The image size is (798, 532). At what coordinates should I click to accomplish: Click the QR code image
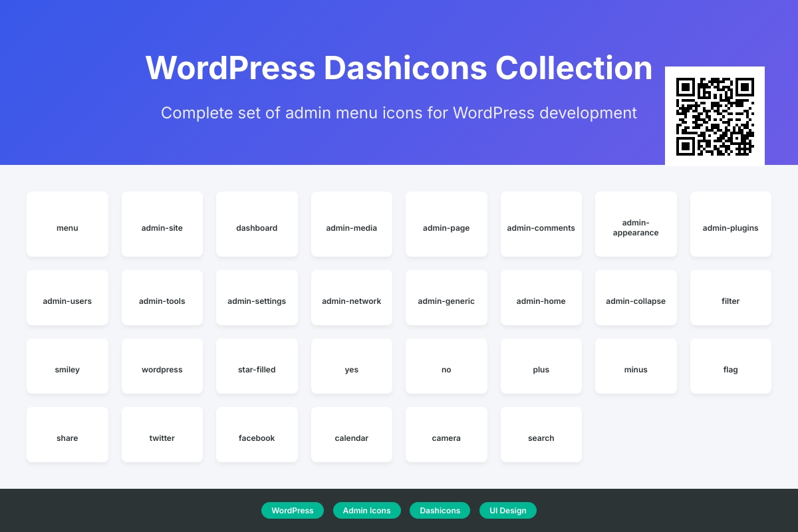pos(715,116)
